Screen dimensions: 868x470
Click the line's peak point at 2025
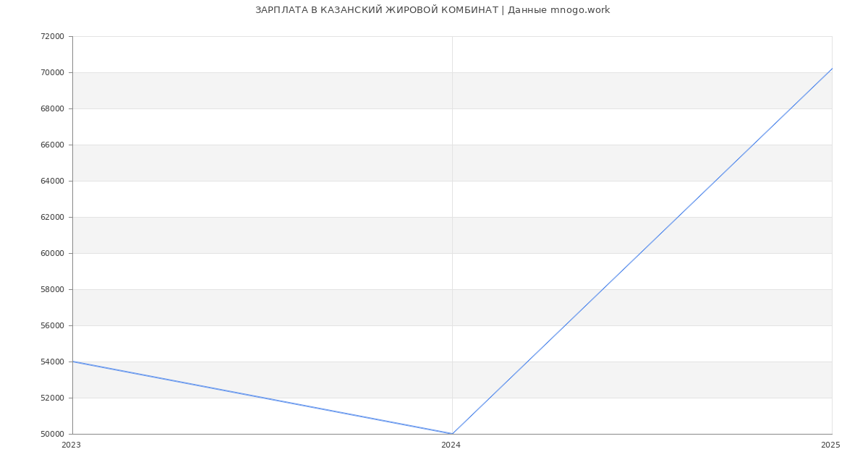pyautogui.click(x=832, y=69)
